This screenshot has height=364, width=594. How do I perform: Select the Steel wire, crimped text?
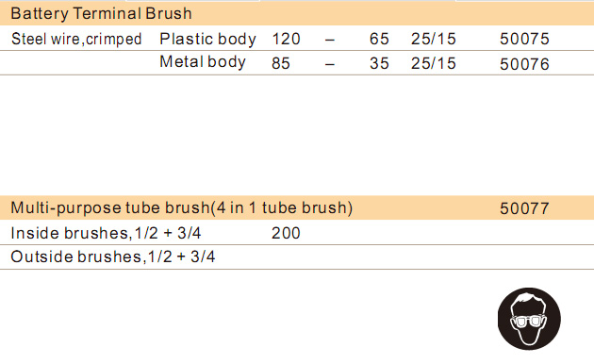(x=76, y=39)
